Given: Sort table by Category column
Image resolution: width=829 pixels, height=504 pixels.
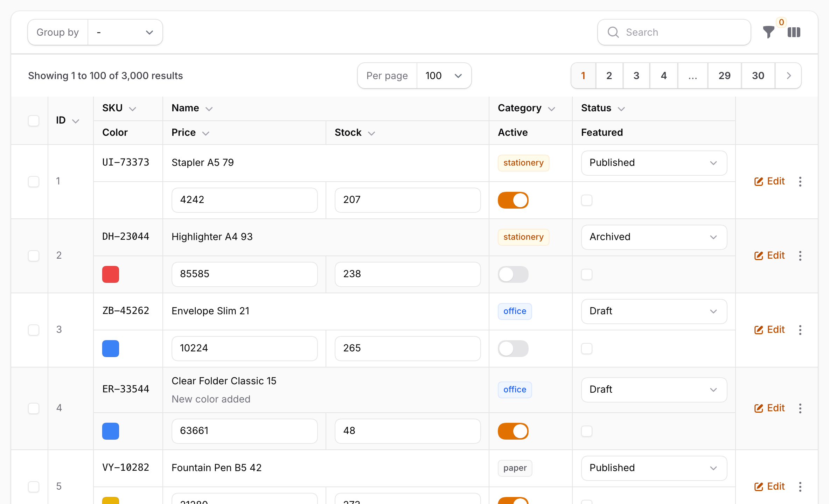Looking at the screenshot, I should coord(527,108).
